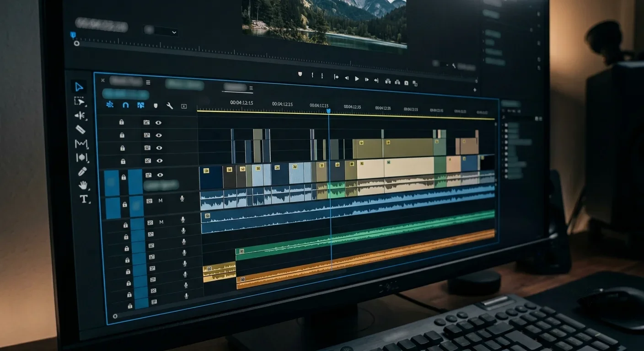644x351 pixels.
Task: Step back one frame
Action: click(x=346, y=78)
